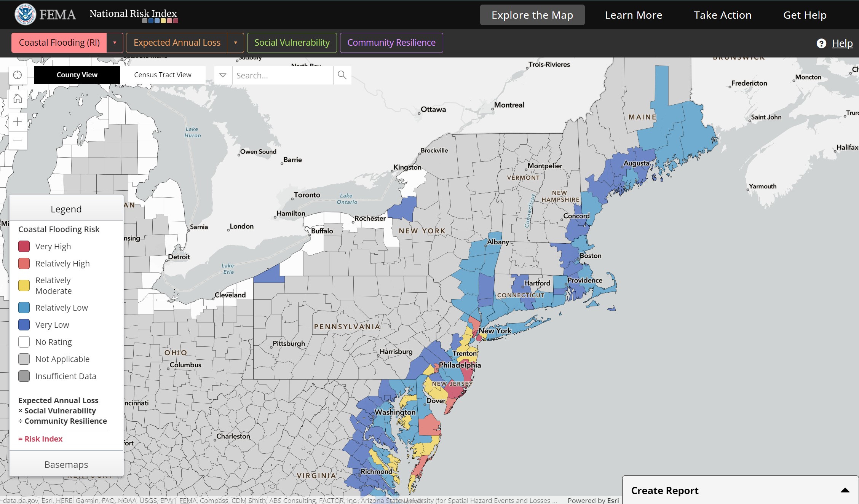Viewport: 859px width, 504px height.
Task: Switch to Census Tract View toggle
Action: tap(162, 75)
